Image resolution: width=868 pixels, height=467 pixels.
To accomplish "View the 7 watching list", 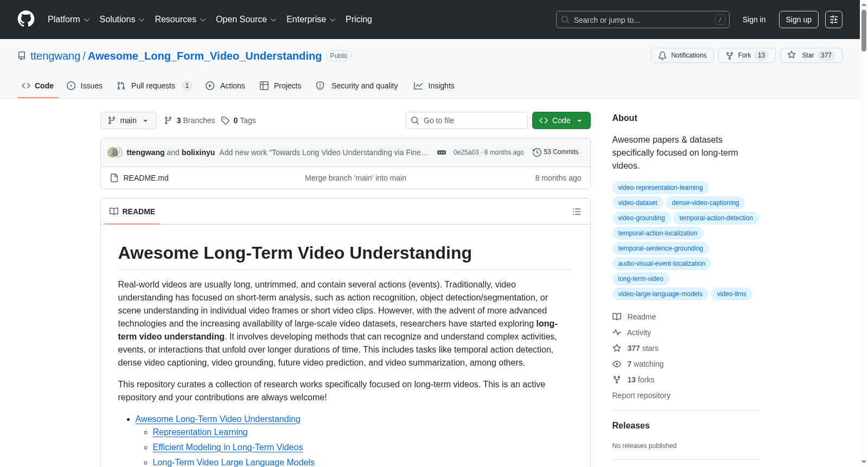I will (638, 364).
